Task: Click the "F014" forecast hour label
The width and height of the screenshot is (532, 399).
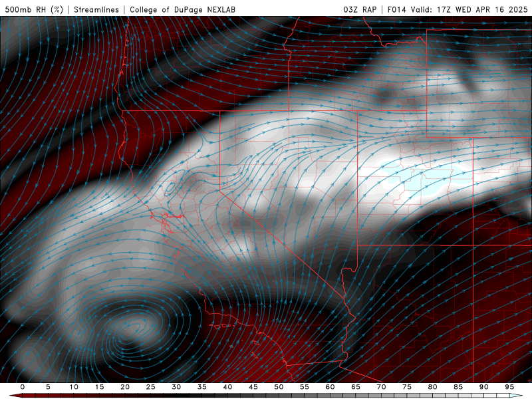Action: [396, 9]
